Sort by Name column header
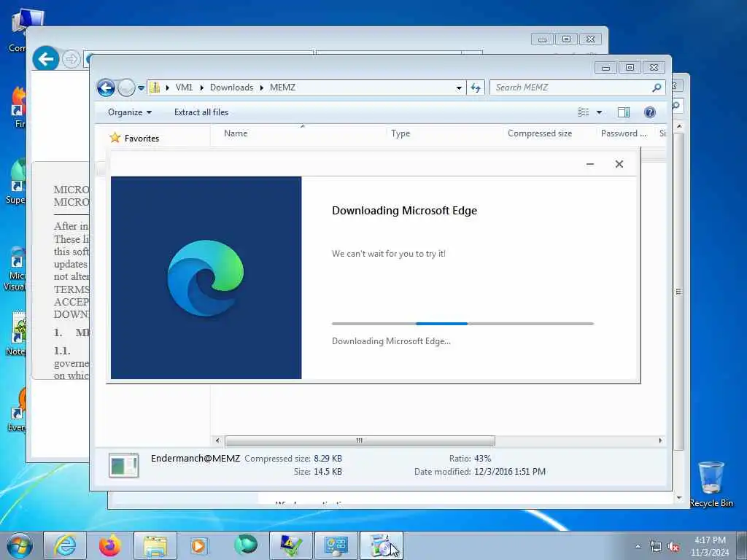This screenshot has height=560, width=747. [x=236, y=133]
